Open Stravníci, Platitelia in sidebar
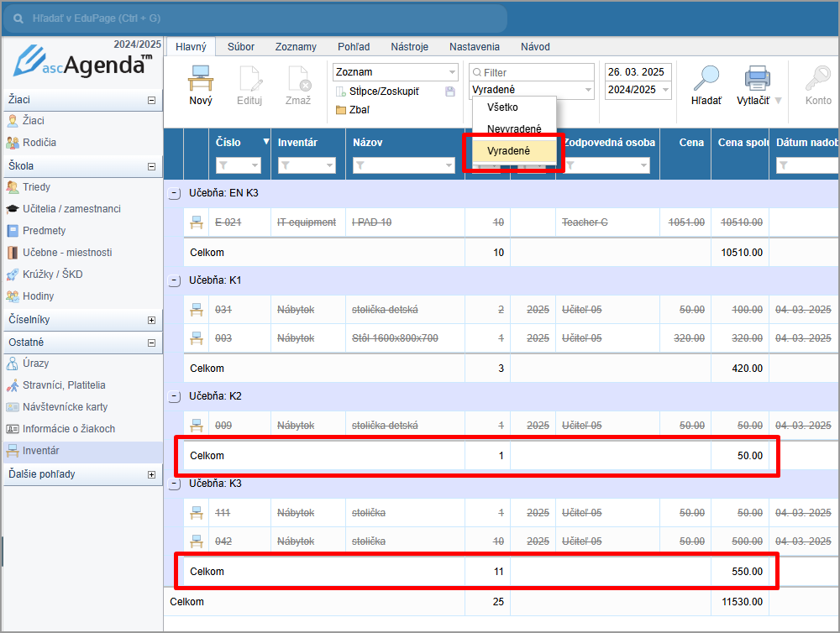 click(64, 385)
